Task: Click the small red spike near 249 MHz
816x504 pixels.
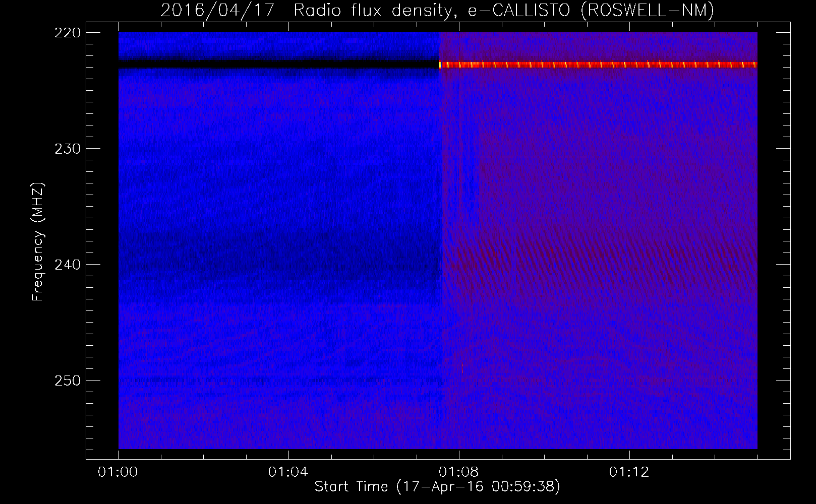Action: [x=462, y=367]
